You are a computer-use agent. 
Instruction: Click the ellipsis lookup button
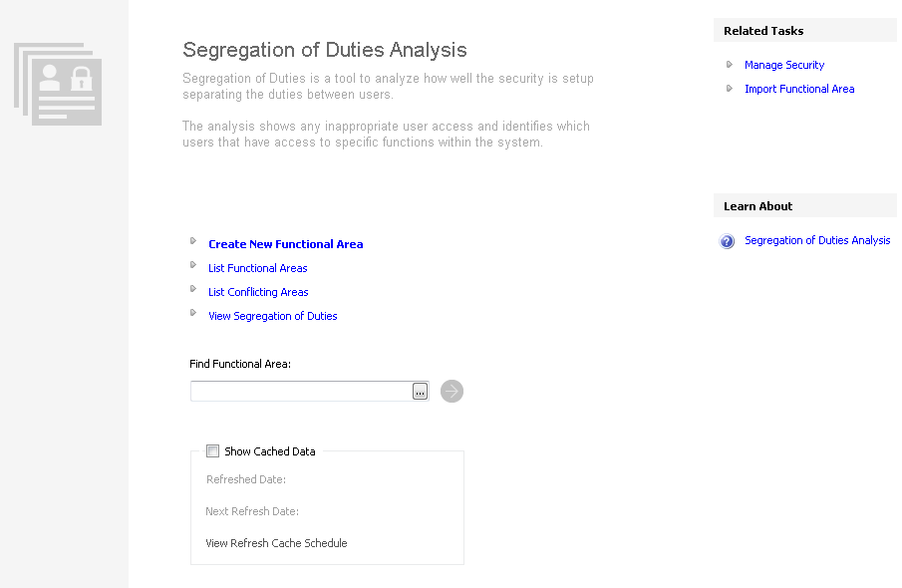(x=421, y=392)
